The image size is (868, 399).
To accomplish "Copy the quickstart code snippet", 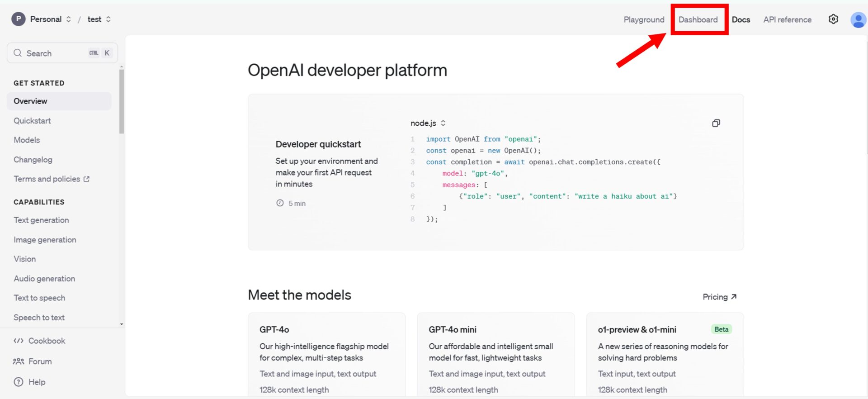I will click(x=716, y=123).
